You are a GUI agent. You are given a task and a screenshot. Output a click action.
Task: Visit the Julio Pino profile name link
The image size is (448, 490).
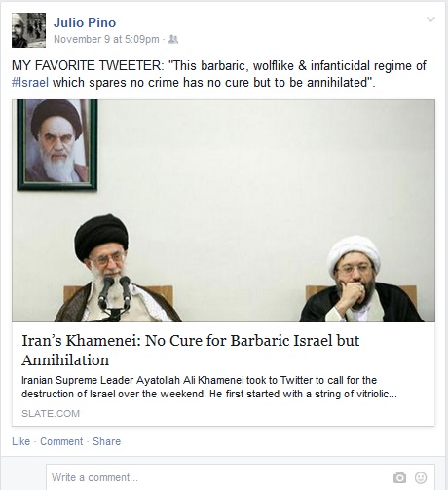tap(85, 22)
